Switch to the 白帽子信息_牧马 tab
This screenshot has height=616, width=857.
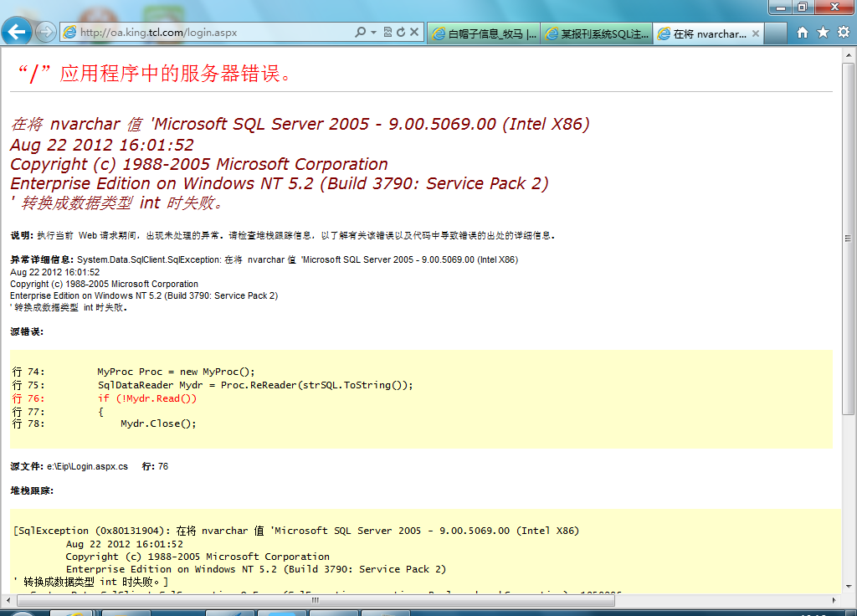[x=483, y=33]
